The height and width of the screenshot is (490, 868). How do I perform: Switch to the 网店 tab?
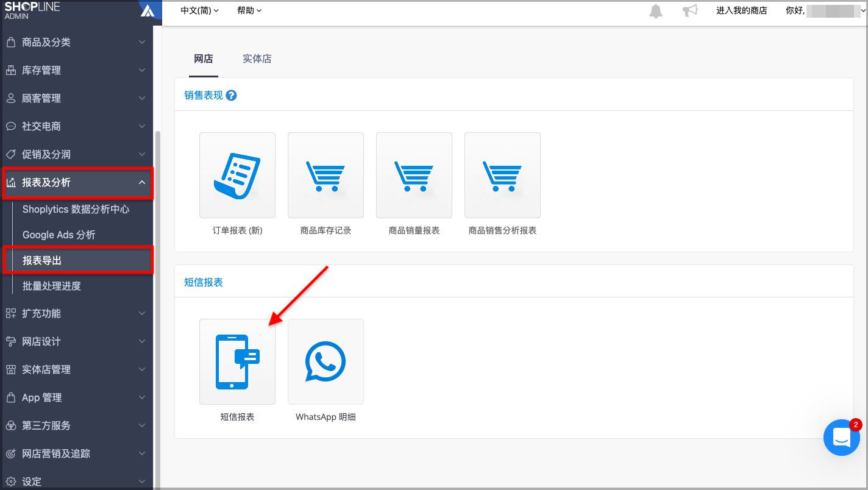[x=204, y=59]
